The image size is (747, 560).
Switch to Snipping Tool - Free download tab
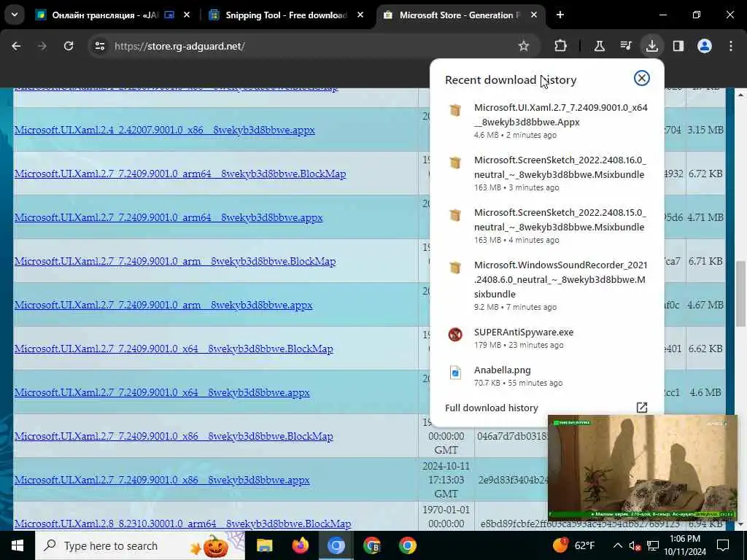pos(286,15)
